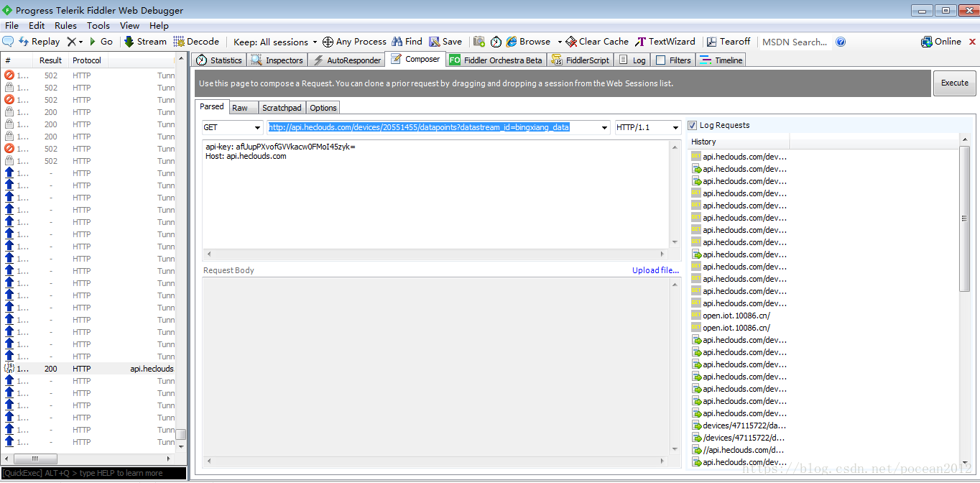The image size is (980, 483).
Task: Select the Parsed sub-tab
Action: 212,106
